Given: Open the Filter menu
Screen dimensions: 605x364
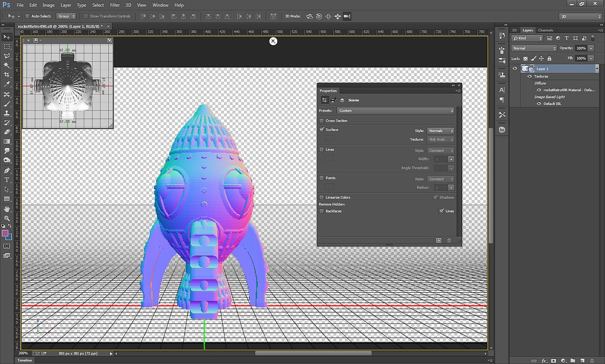Looking at the screenshot, I should [115, 5].
